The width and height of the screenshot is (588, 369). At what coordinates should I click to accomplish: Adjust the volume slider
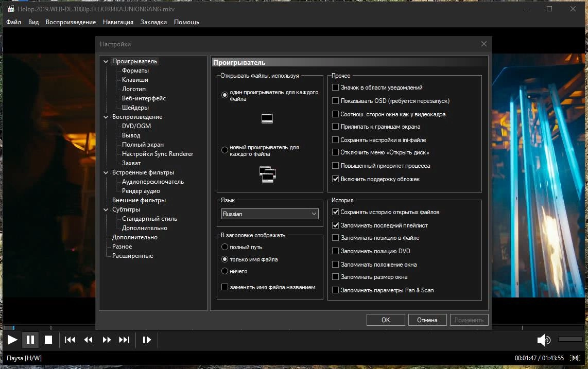[570, 339]
